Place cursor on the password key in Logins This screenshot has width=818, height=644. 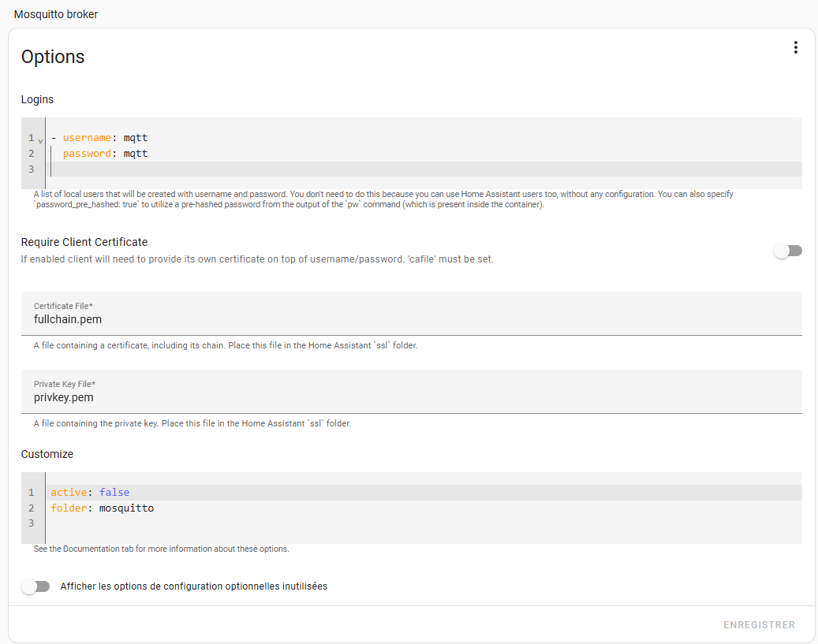tap(87, 154)
